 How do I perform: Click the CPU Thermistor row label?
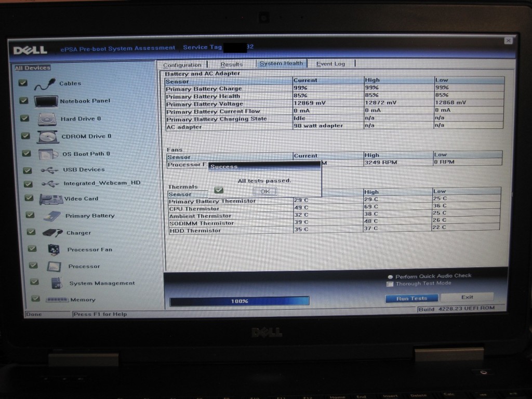[x=194, y=209]
